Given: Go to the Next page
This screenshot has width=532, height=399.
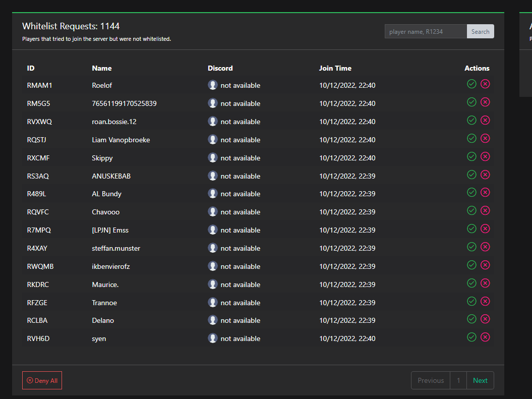Looking at the screenshot, I should pyautogui.click(x=480, y=380).
